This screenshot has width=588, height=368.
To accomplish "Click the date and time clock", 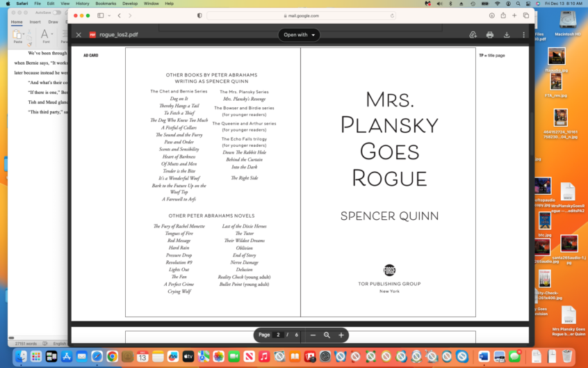I will pyautogui.click(x=563, y=3).
